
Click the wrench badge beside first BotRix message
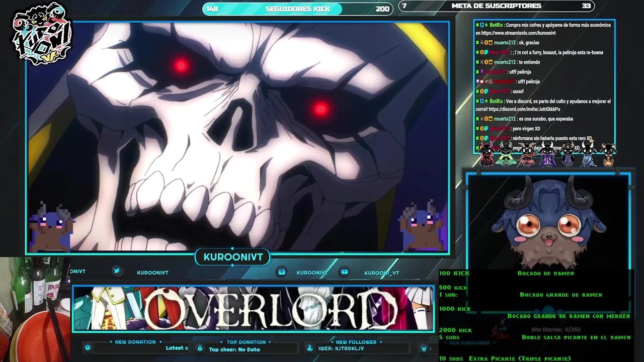click(481, 25)
